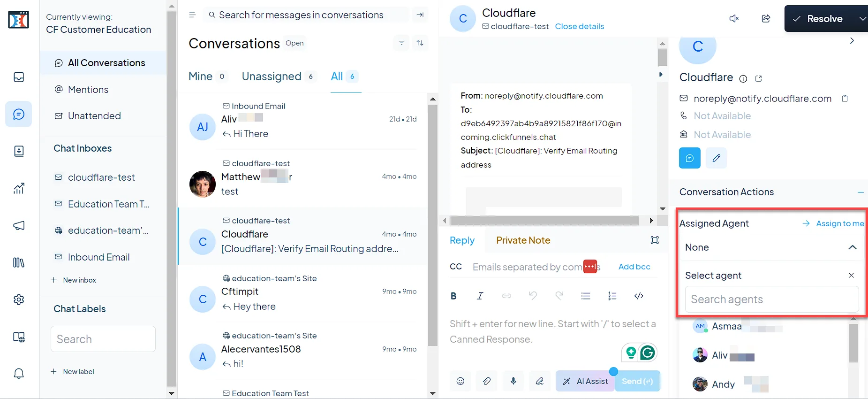The height and width of the screenshot is (399, 868).
Task: Open All Conversations in sidebar
Action: coord(103,63)
